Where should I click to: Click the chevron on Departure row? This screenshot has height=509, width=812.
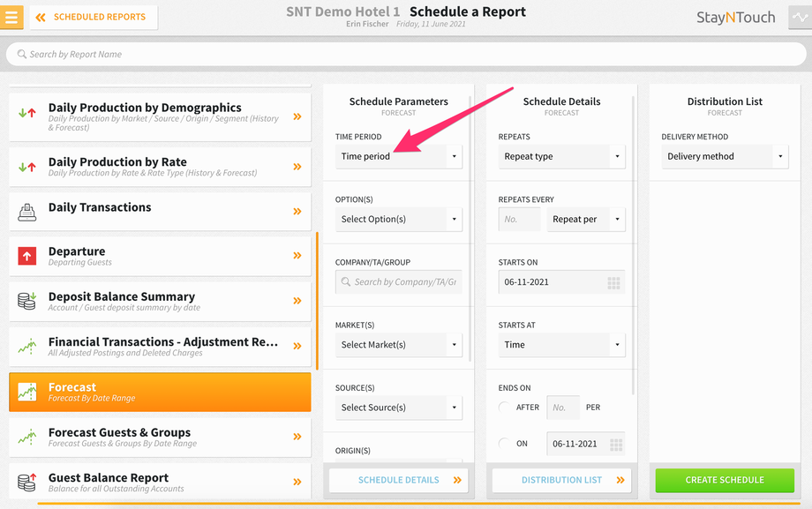(x=297, y=255)
